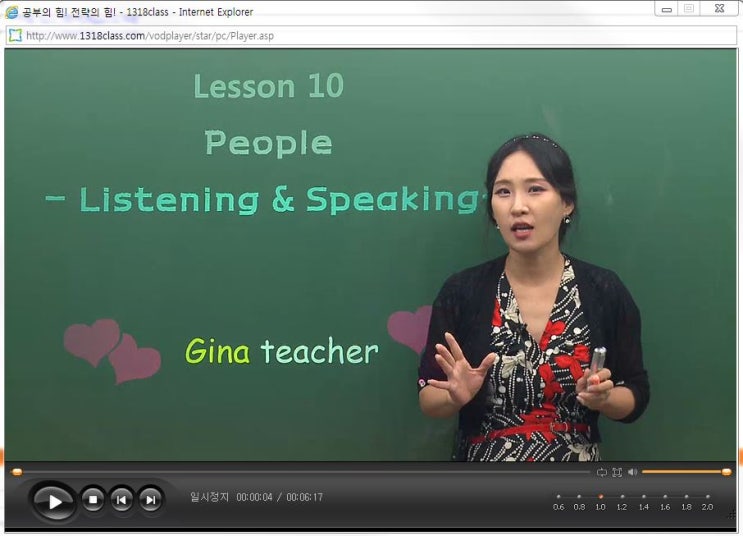Close the Internet Explorer player window
743x536 pixels.
coord(719,9)
